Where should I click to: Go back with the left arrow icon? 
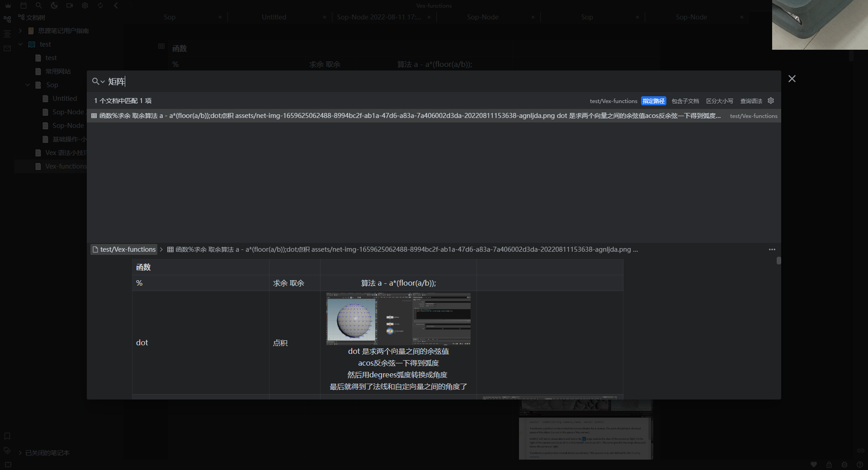[116, 5]
